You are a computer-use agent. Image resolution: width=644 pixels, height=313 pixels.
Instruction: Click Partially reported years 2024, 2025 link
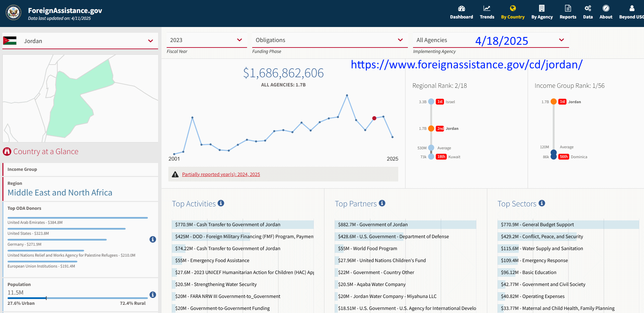tap(221, 174)
